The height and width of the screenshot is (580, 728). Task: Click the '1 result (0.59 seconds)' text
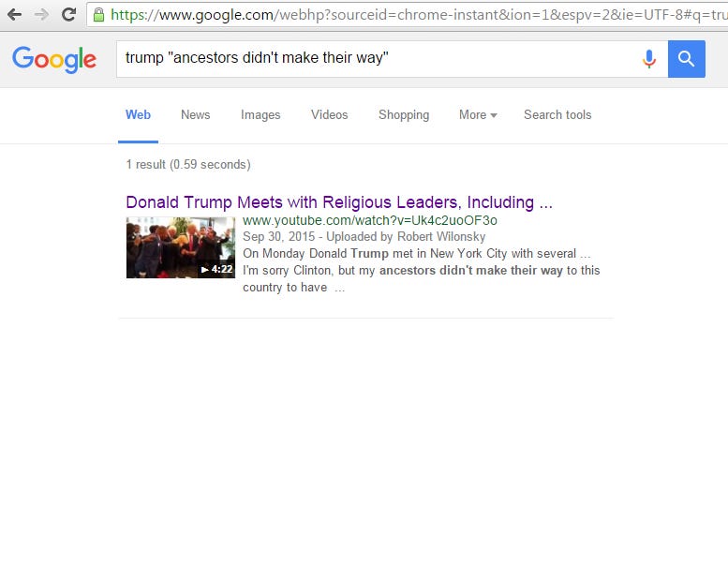click(x=188, y=164)
